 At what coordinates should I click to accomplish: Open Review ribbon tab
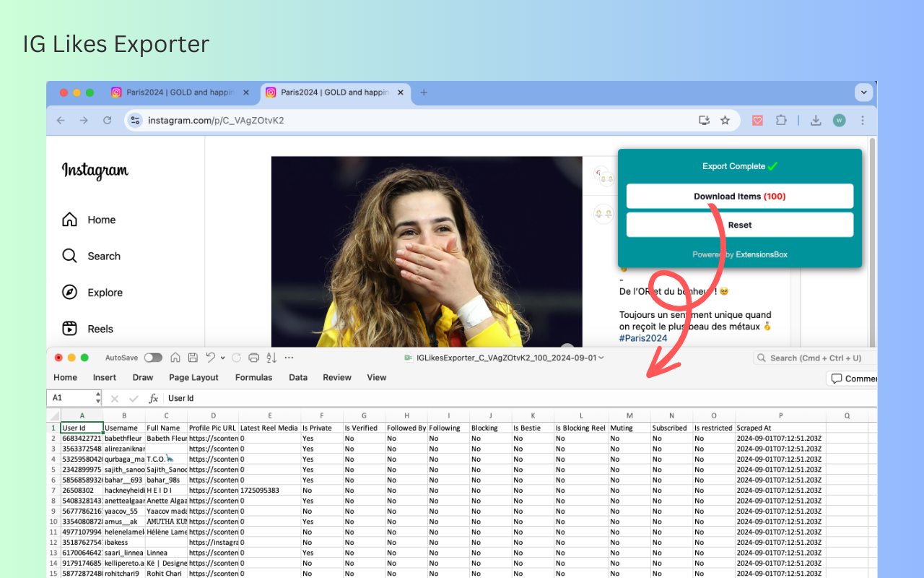click(337, 377)
